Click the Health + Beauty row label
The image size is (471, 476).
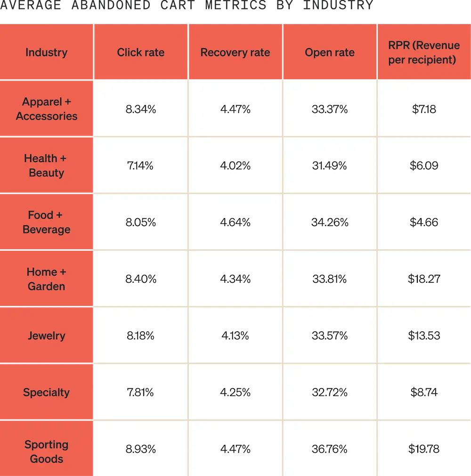point(46,165)
